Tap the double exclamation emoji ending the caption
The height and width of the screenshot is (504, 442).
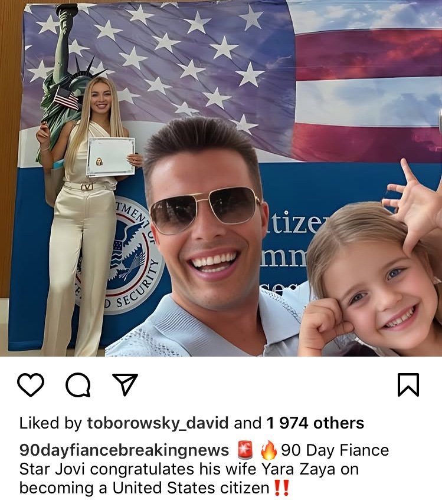coord(281,487)
